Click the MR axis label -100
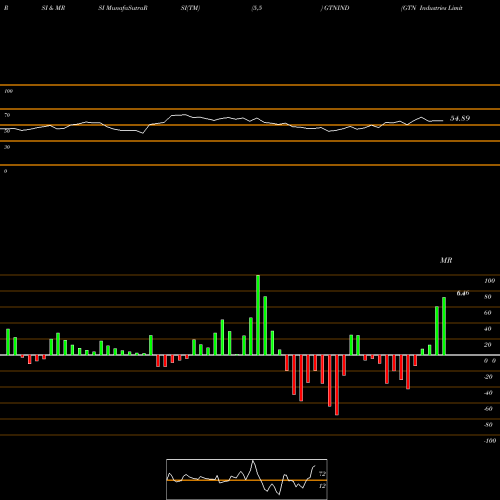The image size is (500, 500). [490, 441]
